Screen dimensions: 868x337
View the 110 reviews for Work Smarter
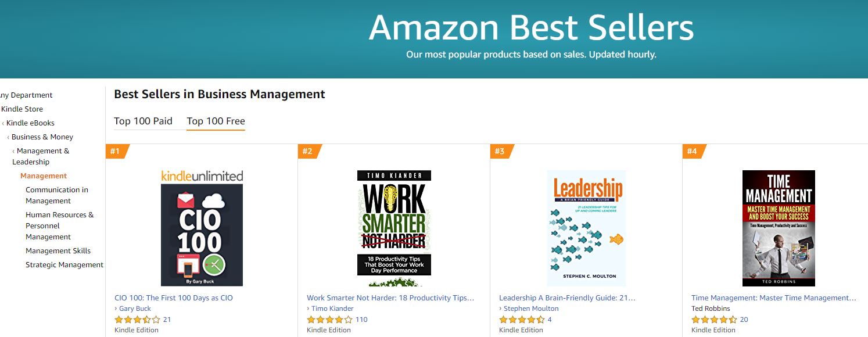tap(361, 320)
